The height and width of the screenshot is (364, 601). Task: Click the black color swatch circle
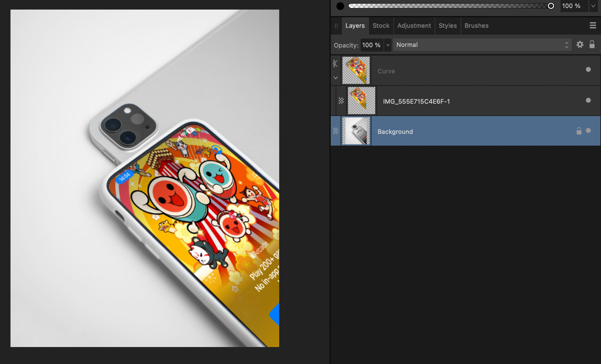coord(340,6)
